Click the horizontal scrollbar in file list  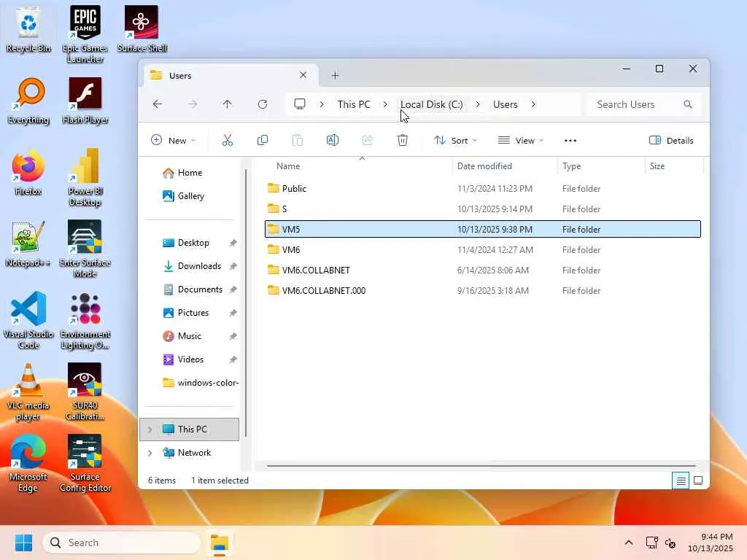[x=481, y=466]
